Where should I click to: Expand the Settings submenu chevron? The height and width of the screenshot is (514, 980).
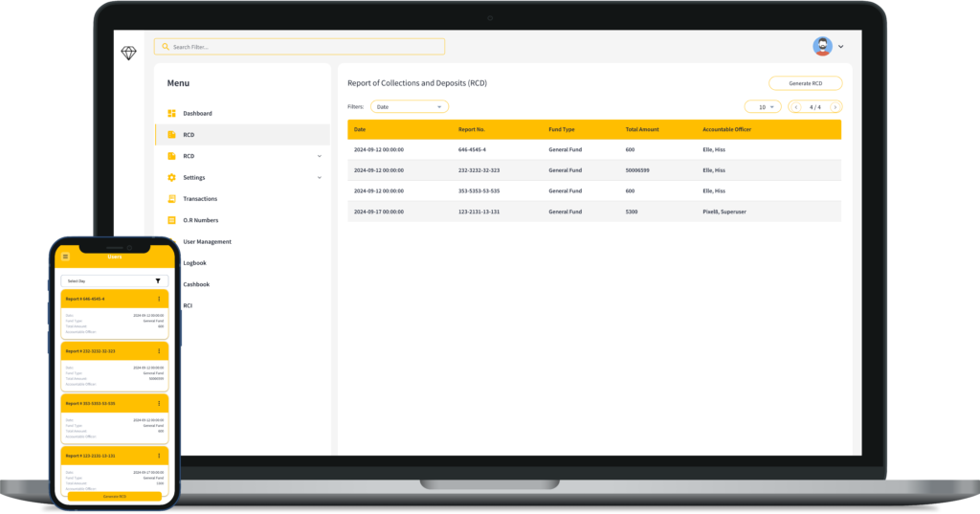[320, 178]
